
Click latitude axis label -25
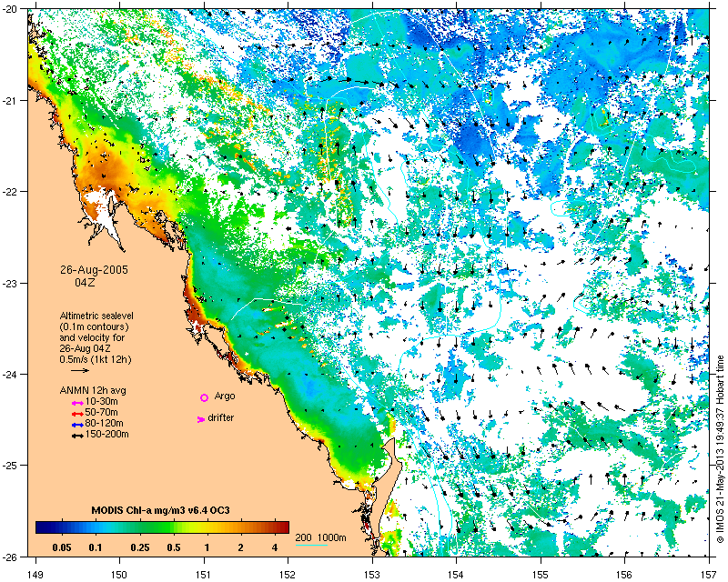11,465
